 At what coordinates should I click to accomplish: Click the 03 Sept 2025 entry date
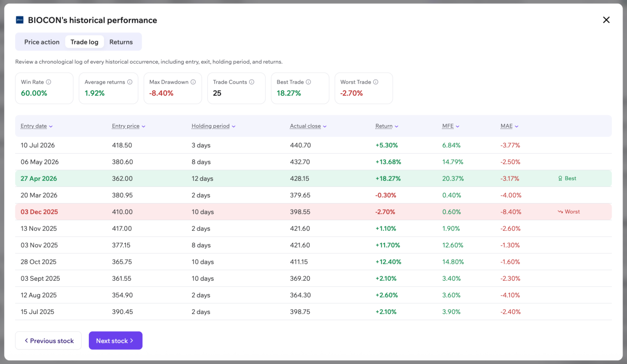click(40, 278)
